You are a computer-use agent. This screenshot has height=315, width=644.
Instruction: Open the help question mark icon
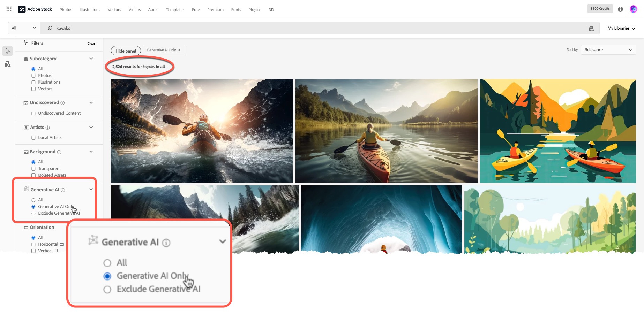point(620,9)
